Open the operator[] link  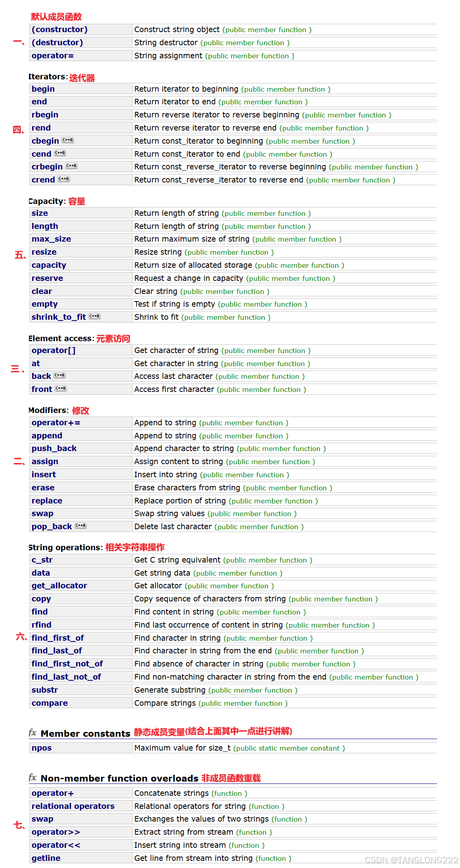(x=54, y=350)
